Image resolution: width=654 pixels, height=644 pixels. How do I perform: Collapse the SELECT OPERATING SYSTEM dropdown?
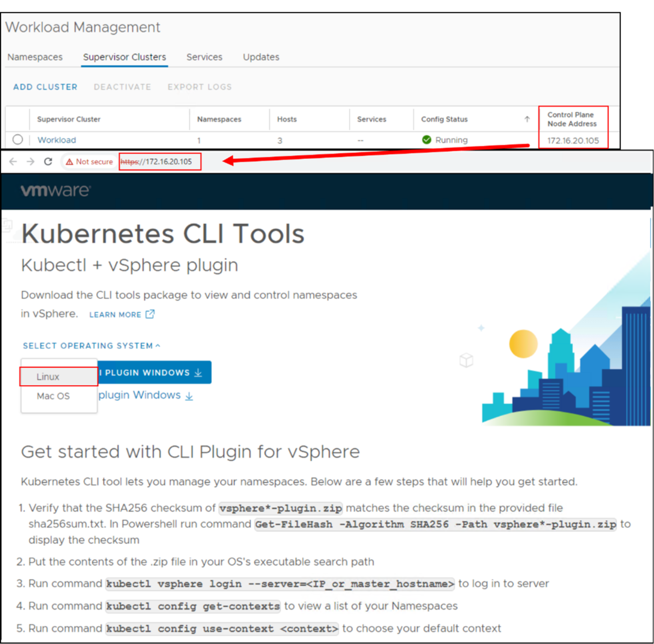91,345
